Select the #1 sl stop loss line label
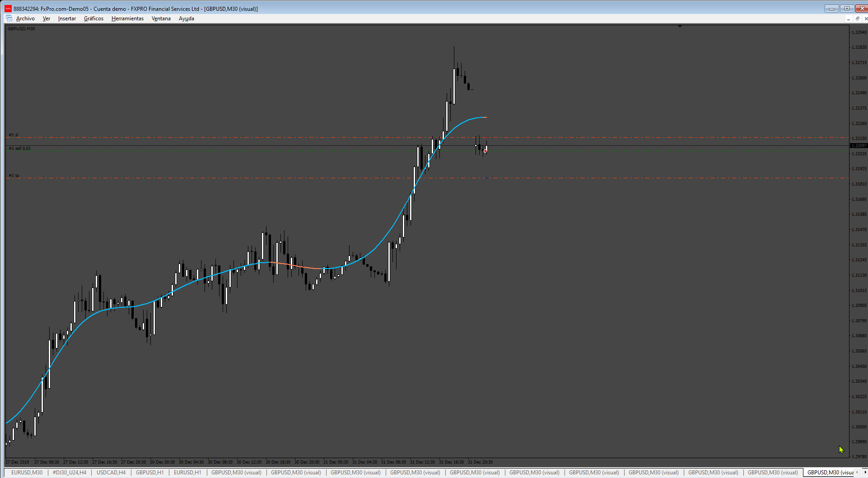868x478 pixels. pyautogui.click(x=14, y=135)
